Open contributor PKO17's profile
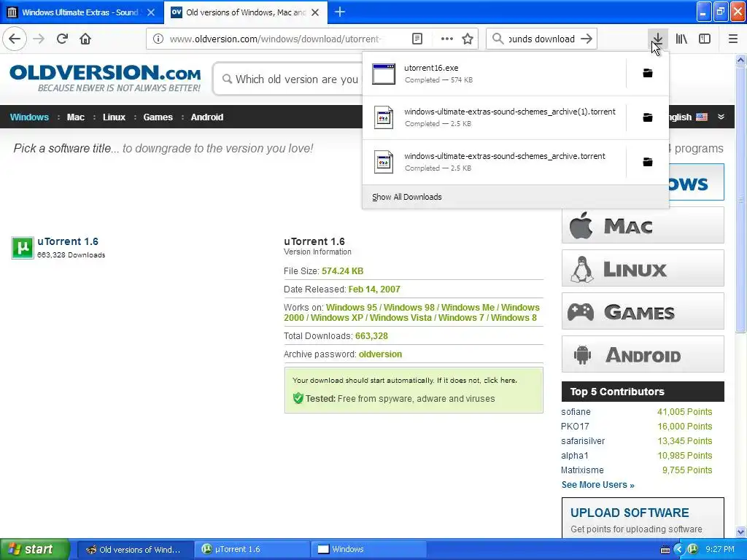This screenshot has height=560, width=747. coord(575,426)
